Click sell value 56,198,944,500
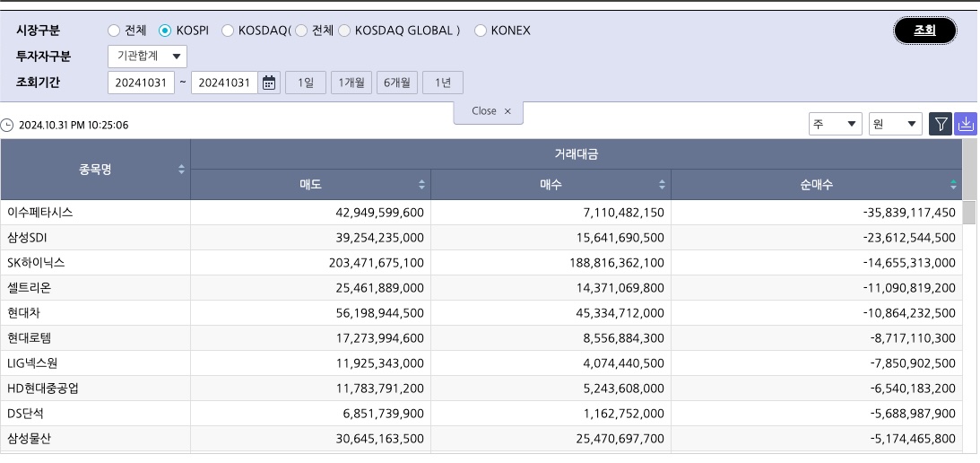 coord(379,313)
